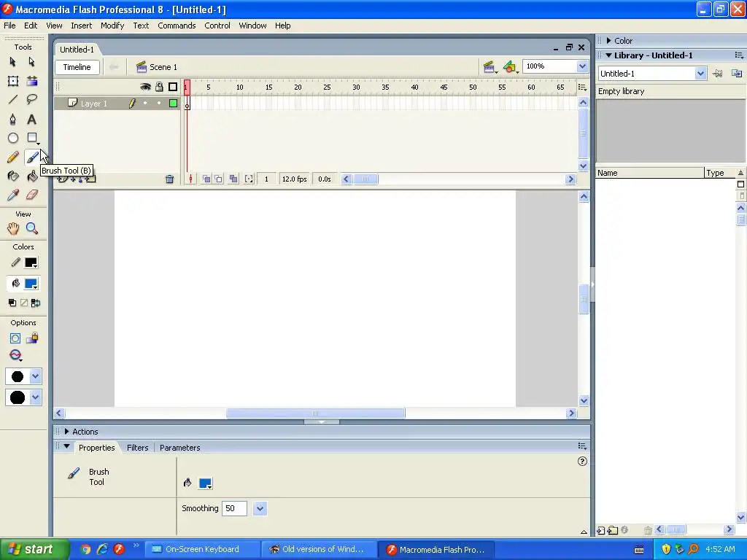Open the Insert menu
This screenshot has height=560, width=747.
tap(82, 26)
